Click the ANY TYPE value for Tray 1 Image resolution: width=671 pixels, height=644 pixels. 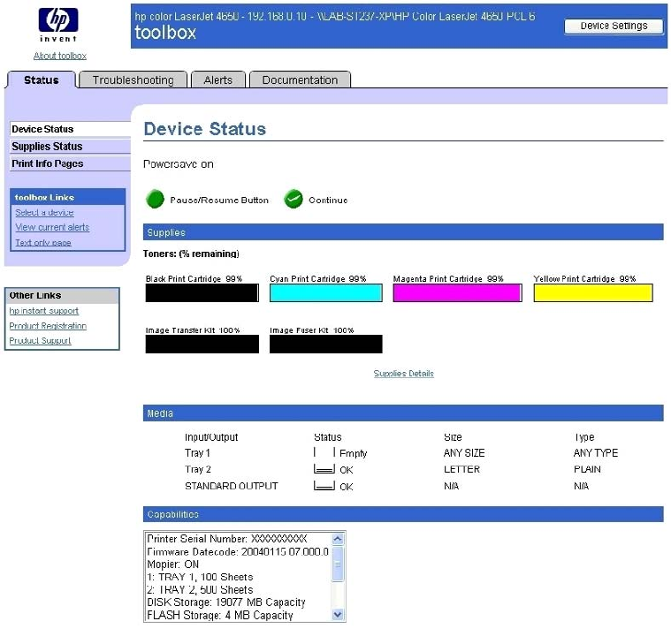coord(596,452)
